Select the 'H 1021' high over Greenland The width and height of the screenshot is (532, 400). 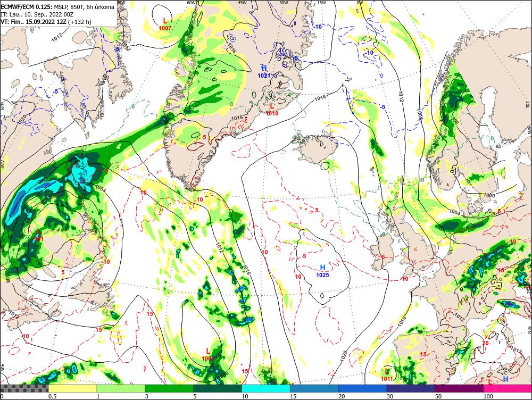pyautogui.click(x=264, y=72)
